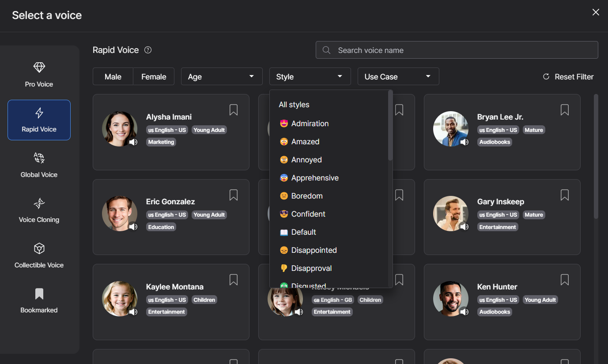
Task: Select Amazed from the style list
Action: tap(305, 142)
